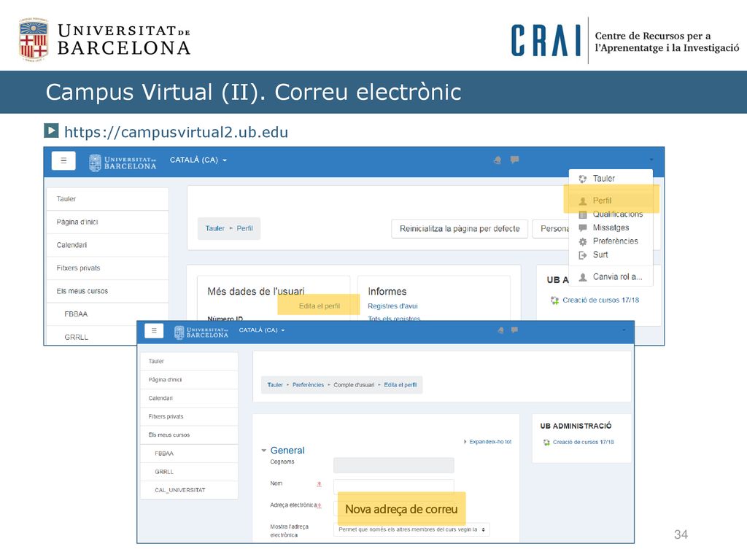Click icon beside Creació de cursos, upper window

[x=554, y=300]
